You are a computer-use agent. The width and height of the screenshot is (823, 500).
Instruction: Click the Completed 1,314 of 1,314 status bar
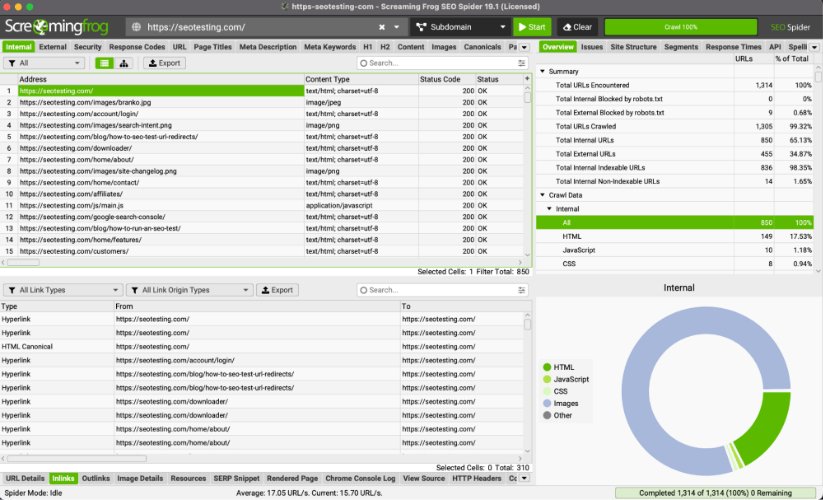pos(715,493)
